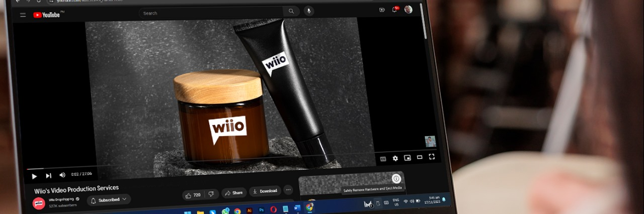Viewport: 644px width, 214px height.
Task: Open the YouTube hamburger guide menu
Action: click(23, 15)
